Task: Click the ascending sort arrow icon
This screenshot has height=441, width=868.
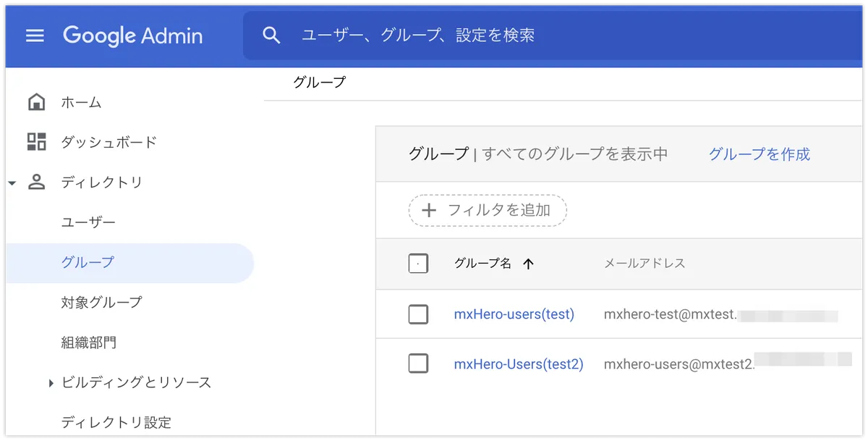Action: coord(528,264)
